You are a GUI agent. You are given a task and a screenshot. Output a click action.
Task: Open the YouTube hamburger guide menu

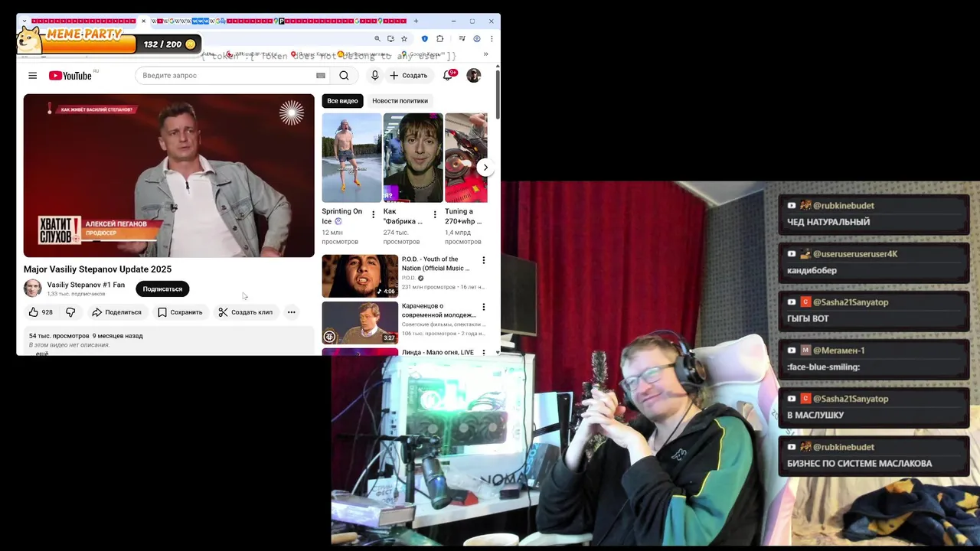click(x=32, y=75)
